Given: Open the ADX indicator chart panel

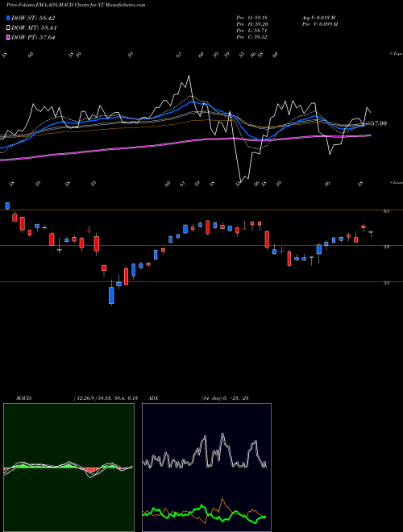Looking at the screenshot, I should pos(206,468).
